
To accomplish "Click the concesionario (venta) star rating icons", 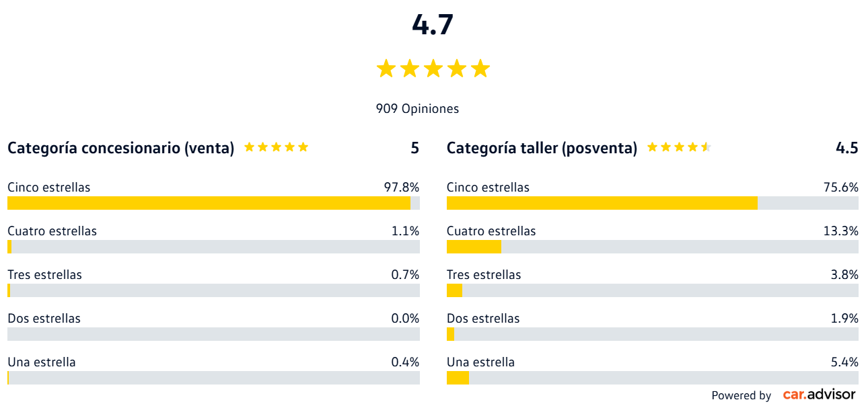I will [276, 147].
